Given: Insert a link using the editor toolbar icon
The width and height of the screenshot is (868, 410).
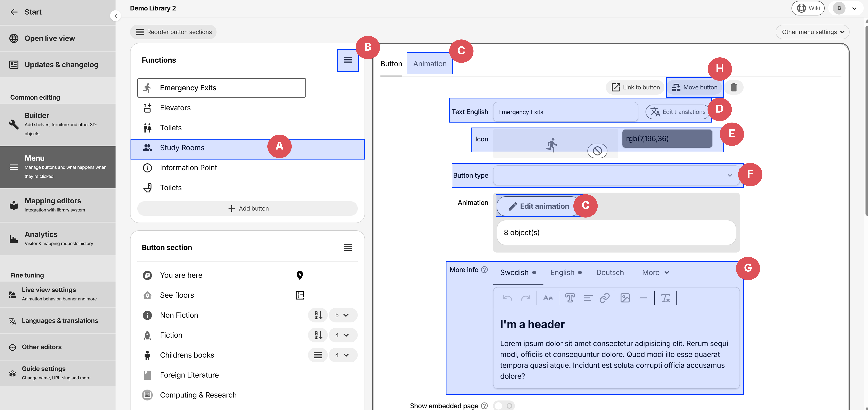Looking at the screenshot, I should pos(605,298).
